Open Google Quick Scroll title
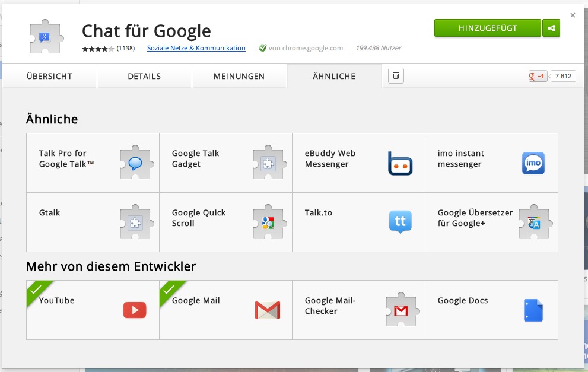Viewport: 588px width, 372px height. pyautogui.click(x=199, y=218)
